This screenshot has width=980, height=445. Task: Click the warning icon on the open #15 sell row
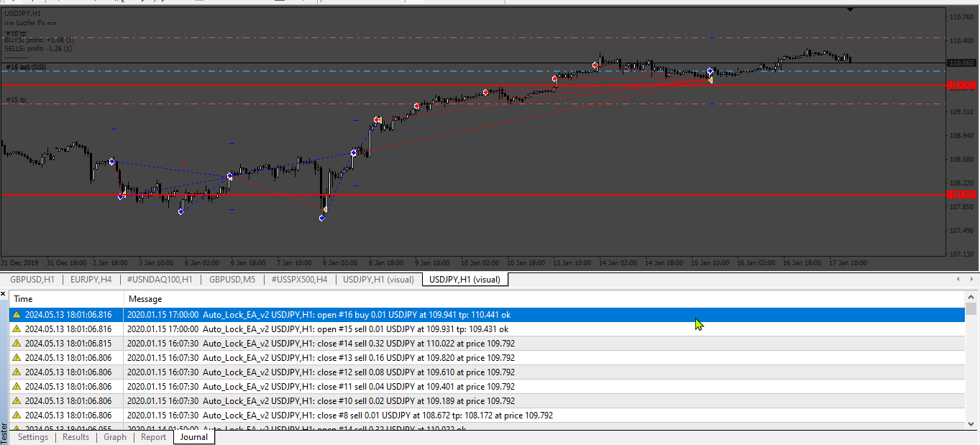17,329
